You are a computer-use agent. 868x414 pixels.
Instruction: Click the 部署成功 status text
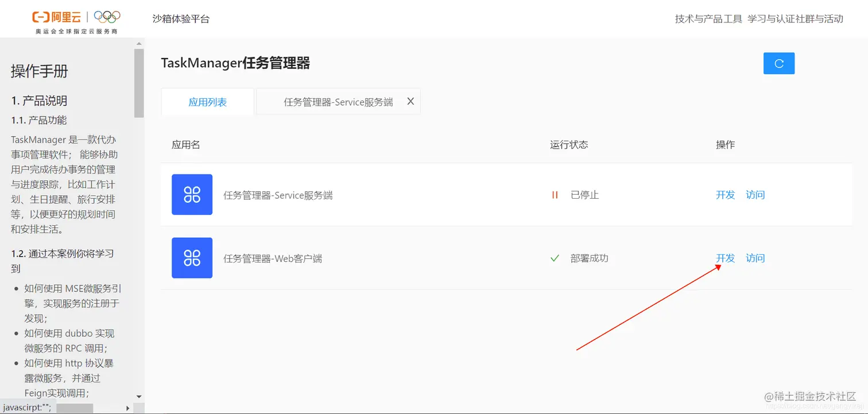click(x=589, y=258)
